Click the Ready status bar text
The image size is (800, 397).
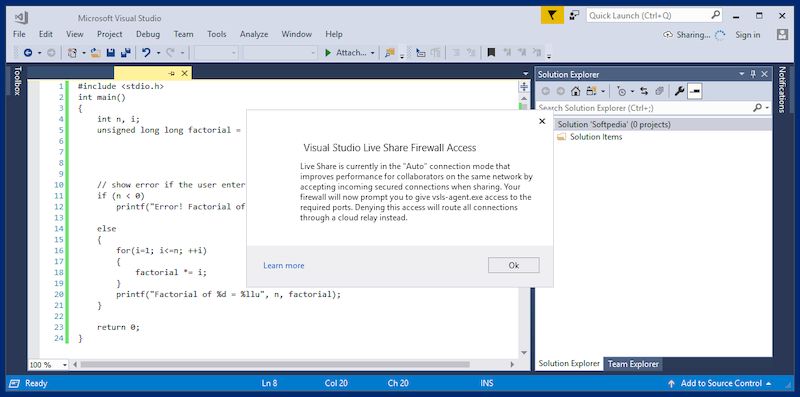point(36,383)
